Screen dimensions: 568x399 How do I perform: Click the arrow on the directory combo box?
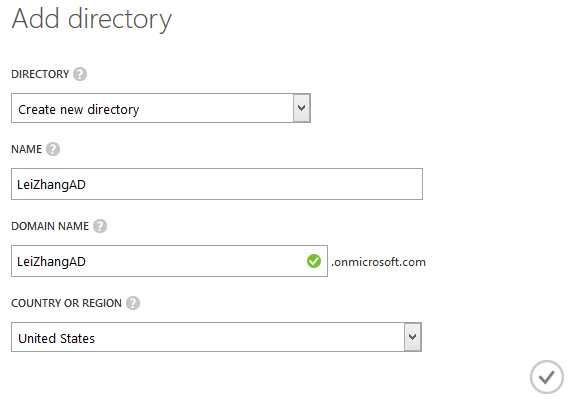click(x=301, y=108)
